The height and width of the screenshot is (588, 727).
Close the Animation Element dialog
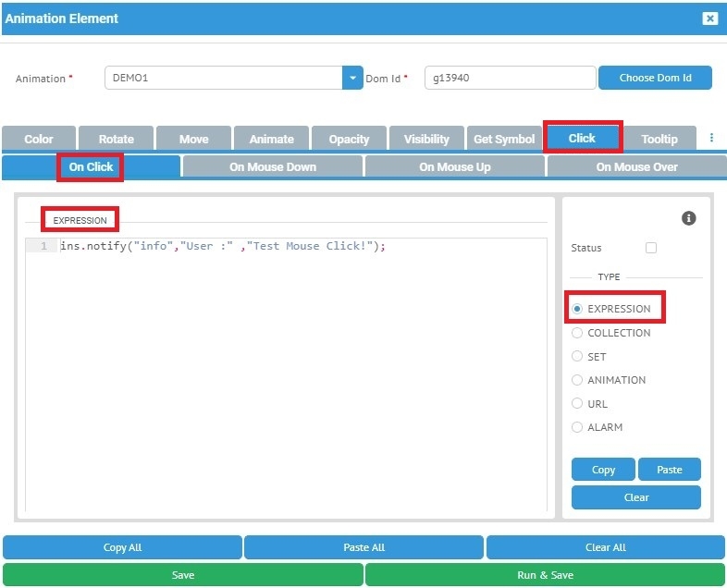pyautogui.click(x=709, y=18)
